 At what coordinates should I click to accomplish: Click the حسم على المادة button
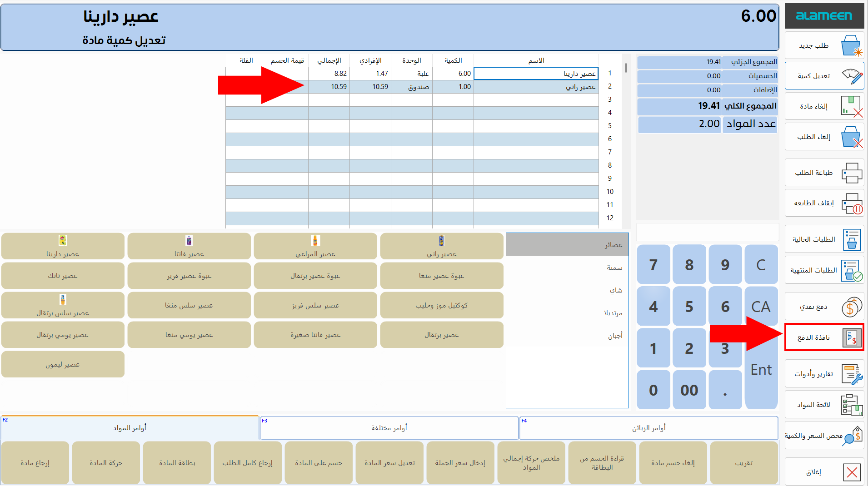coord(318,463)
